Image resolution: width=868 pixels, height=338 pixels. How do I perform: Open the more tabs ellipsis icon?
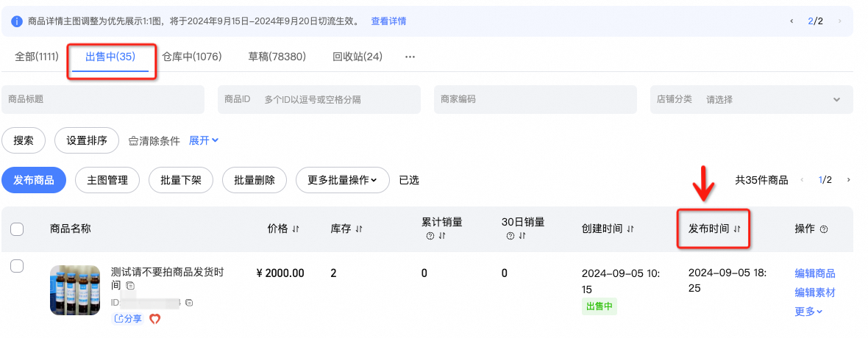pos(410,57)
